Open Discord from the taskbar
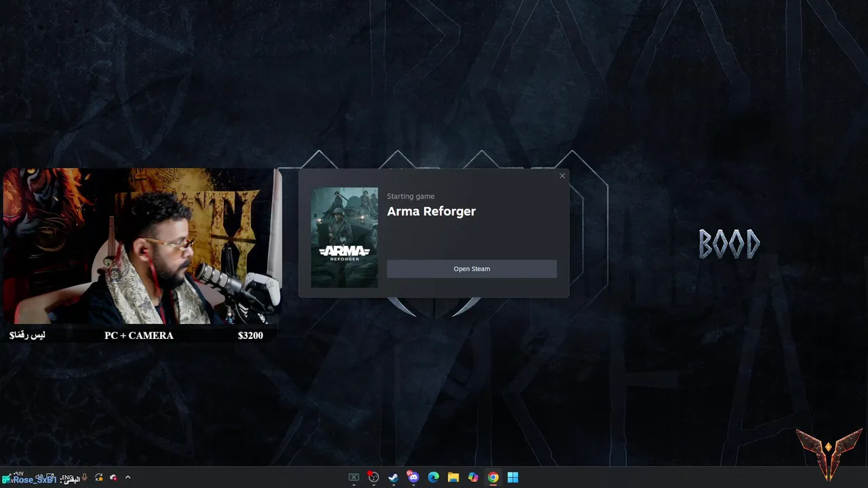 click(413, 477)
